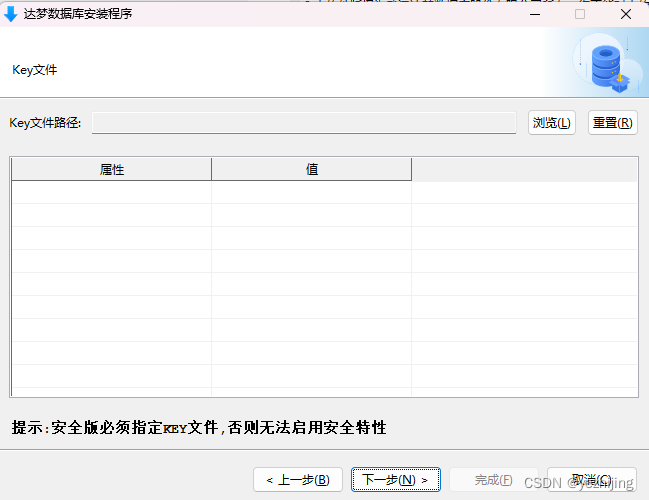Viewport: 649px width, 500px height.
Task: Reset the key path with 重置(R)
Action: point(613,123)
